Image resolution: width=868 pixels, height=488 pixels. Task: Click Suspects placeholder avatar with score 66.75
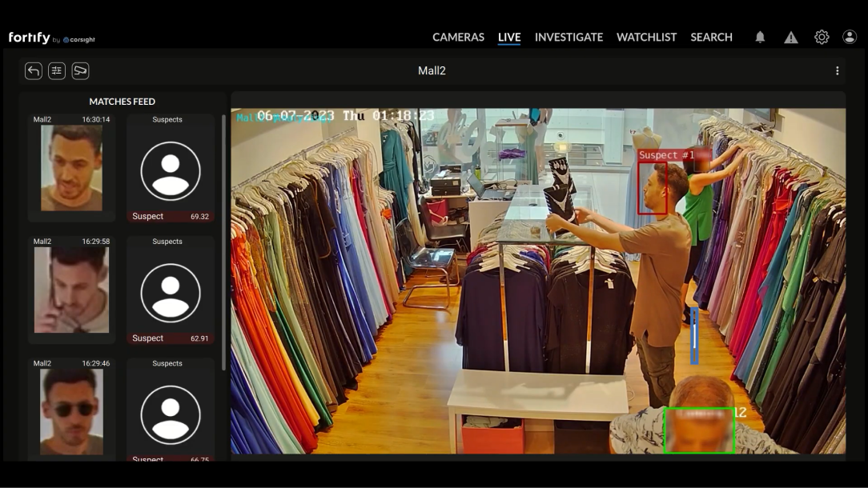tap(171, 414)
